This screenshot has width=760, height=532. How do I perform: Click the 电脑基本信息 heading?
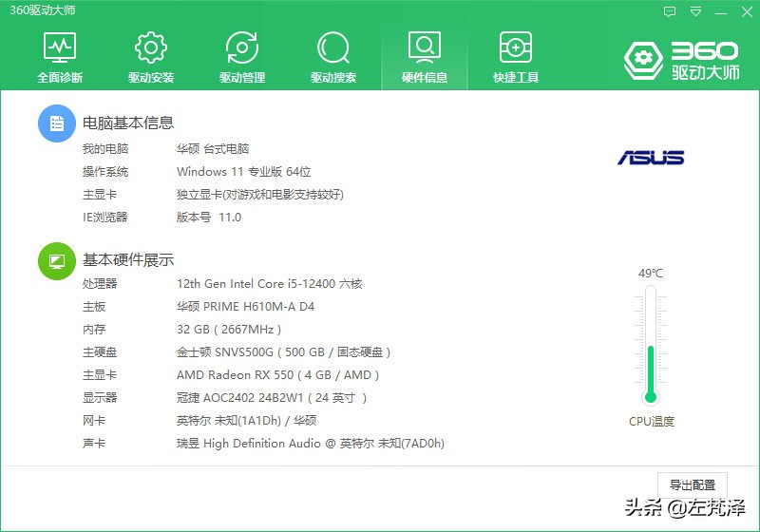pos(128,123)
